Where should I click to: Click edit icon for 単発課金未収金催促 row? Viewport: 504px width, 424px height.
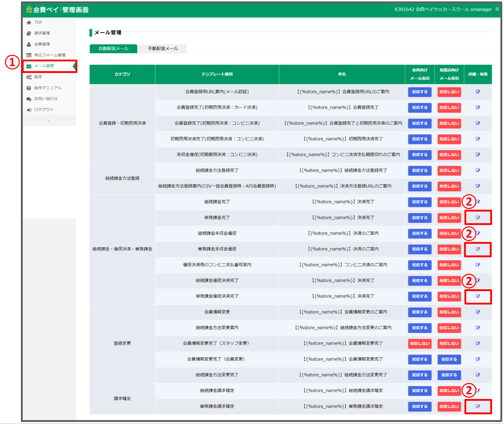click(478, 249)
